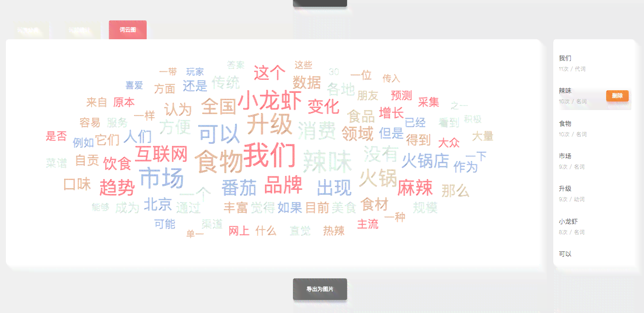Click 认为 in the word cloud
644x313 pixels.
[x=178, y=109]
